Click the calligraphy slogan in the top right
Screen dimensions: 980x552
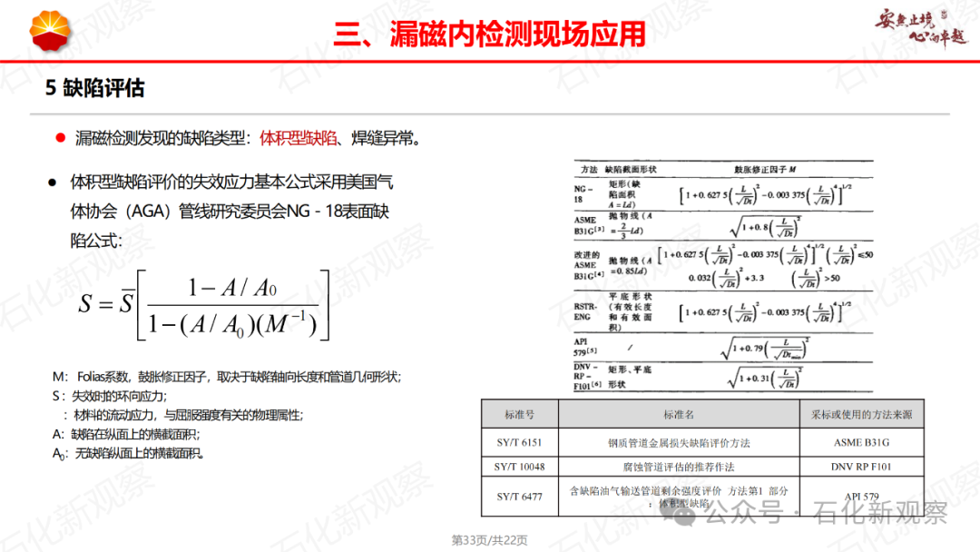coord(921,28)
